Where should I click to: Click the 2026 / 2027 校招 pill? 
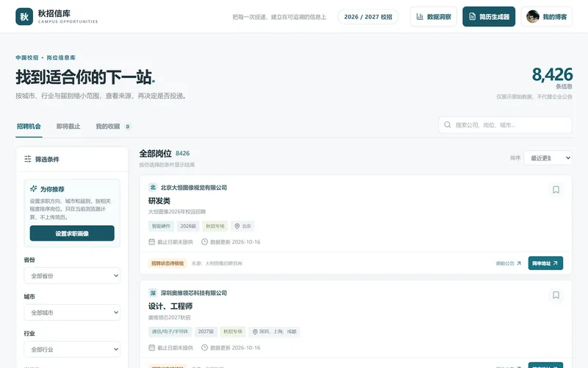(x=368, y=17)
